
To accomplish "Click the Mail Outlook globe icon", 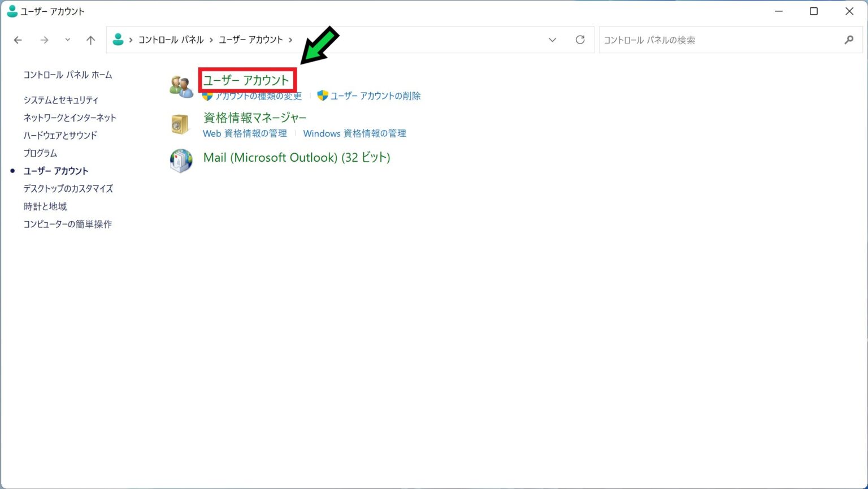I will (181, 161).
